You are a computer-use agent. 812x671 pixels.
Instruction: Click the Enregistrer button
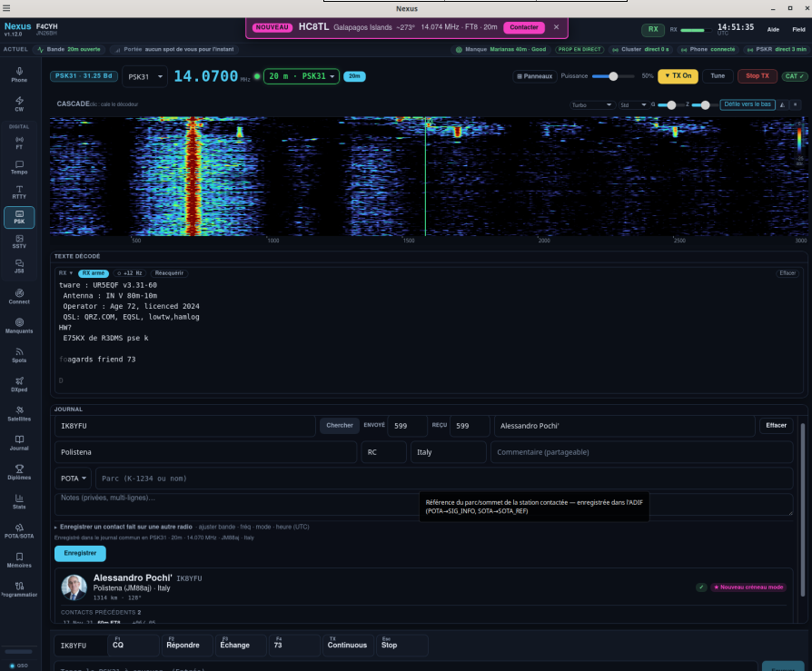pyautogui.click(x=80, y=554)
